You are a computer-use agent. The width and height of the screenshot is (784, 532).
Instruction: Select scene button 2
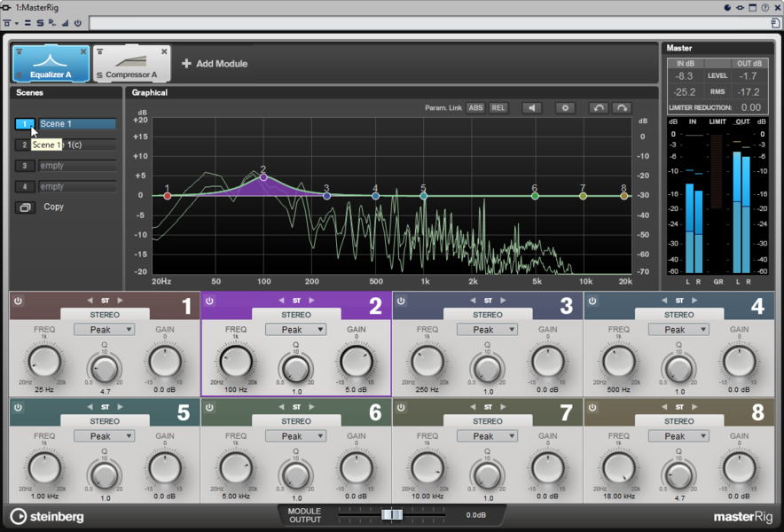(25, 145)
